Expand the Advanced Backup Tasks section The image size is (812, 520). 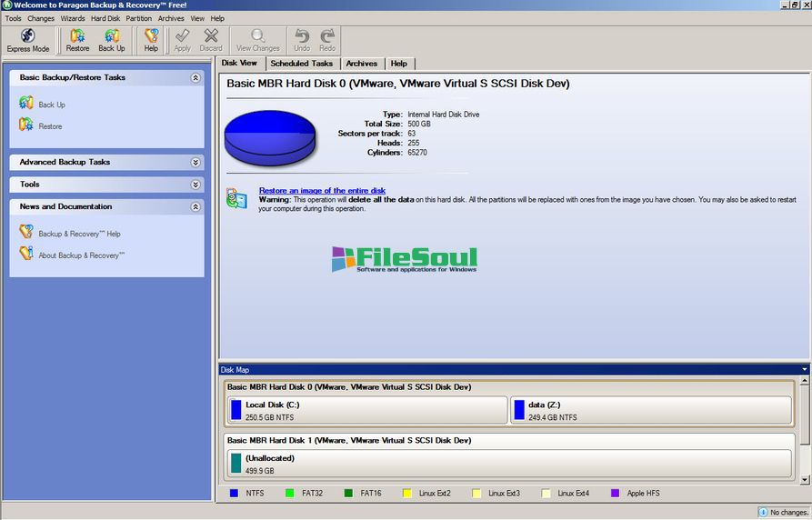coord(195,163)
